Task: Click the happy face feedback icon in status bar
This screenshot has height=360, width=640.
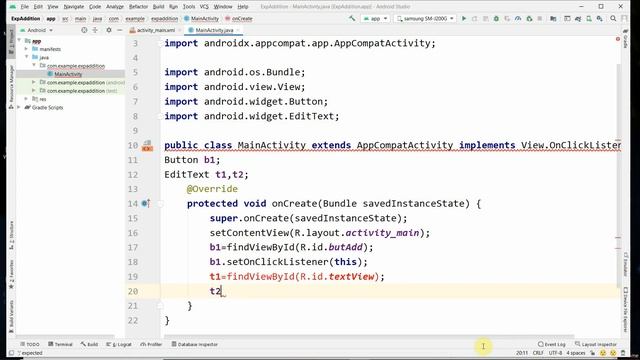Action: (x=603, y=353)
